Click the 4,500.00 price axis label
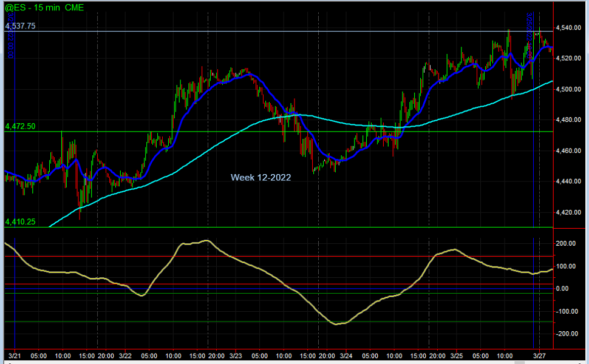 [x=568, y=89]
